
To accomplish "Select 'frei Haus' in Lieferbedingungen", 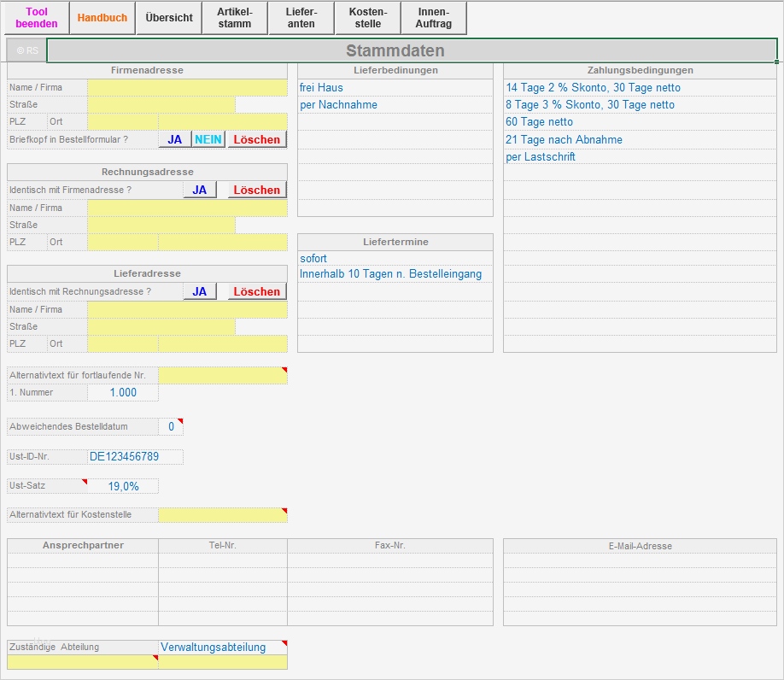I will point(395,87).
